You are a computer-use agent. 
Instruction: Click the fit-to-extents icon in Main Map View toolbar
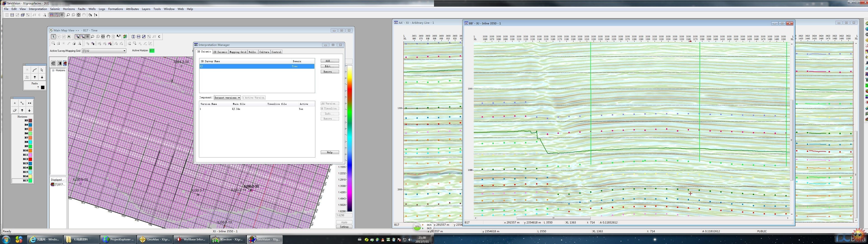pos(103,37)
